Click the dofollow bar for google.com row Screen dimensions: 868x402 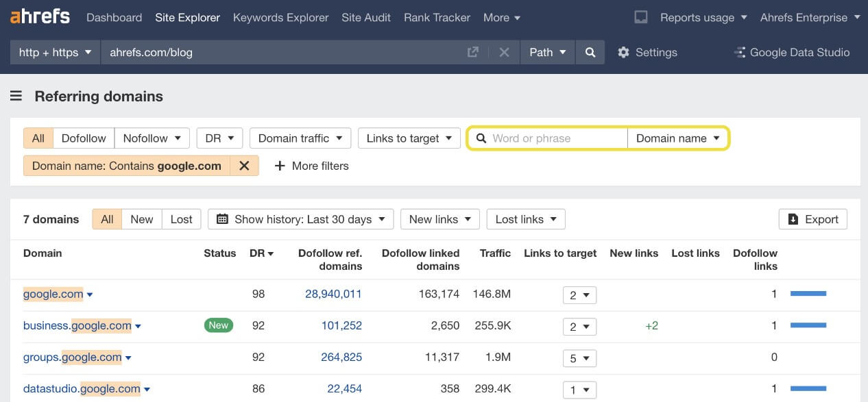point(808,294)
